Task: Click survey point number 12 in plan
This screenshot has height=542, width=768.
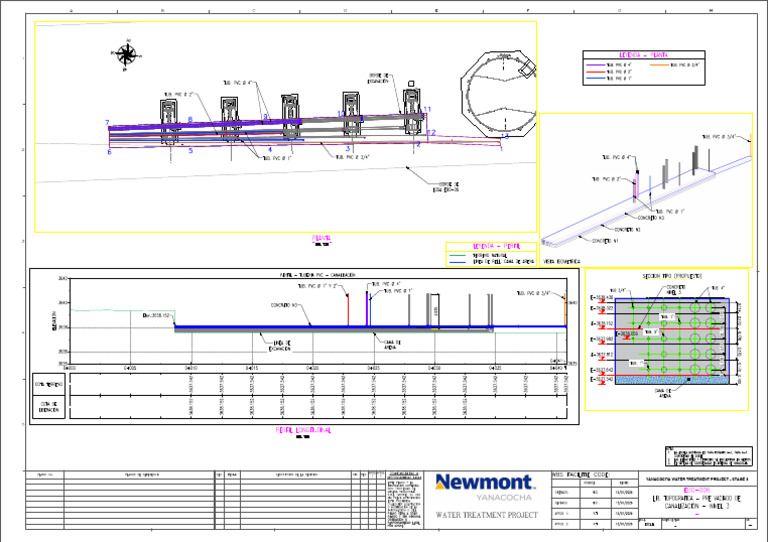Action: (432, 132)
